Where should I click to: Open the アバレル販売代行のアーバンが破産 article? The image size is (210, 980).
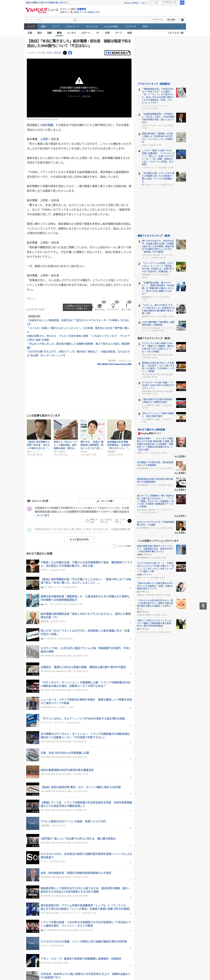pos(73,821)
